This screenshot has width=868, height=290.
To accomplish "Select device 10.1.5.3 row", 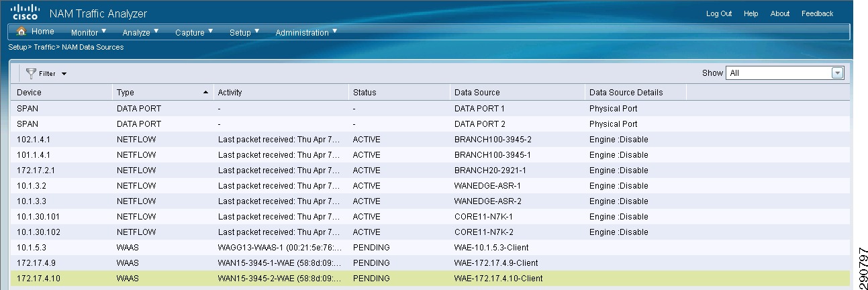I will [430, 247].
